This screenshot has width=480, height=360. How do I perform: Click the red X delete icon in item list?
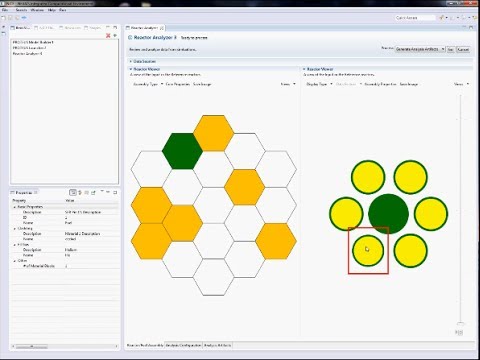[108, 35]
